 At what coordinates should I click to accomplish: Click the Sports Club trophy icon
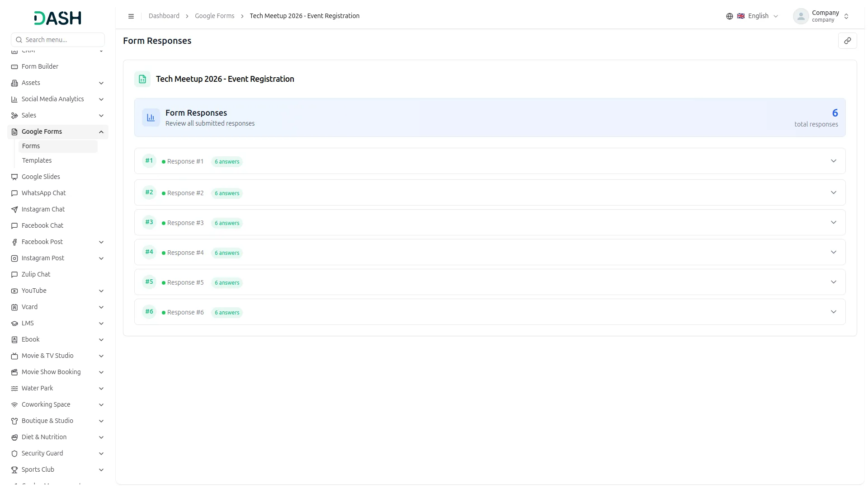click(x=14, y=470)
